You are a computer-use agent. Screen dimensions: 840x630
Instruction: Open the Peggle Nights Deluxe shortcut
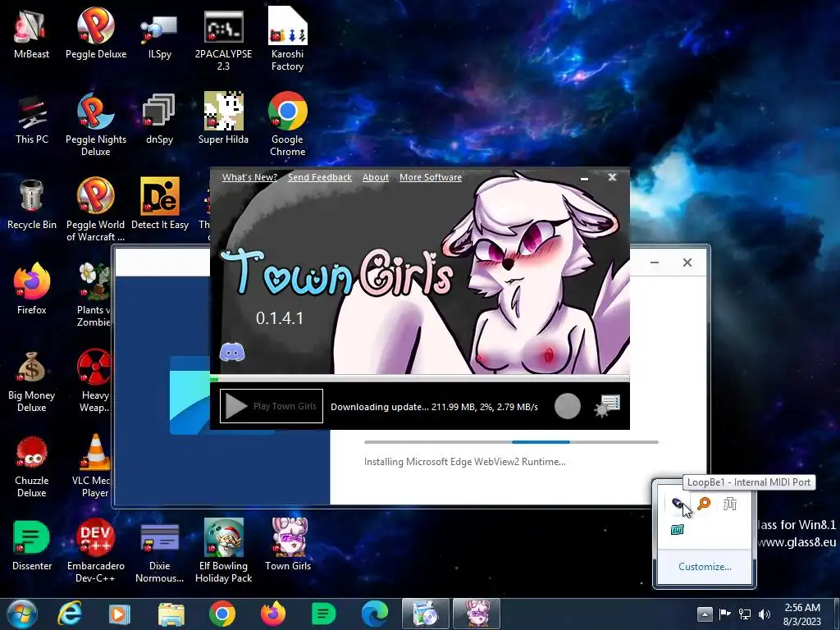coord(96,125)
